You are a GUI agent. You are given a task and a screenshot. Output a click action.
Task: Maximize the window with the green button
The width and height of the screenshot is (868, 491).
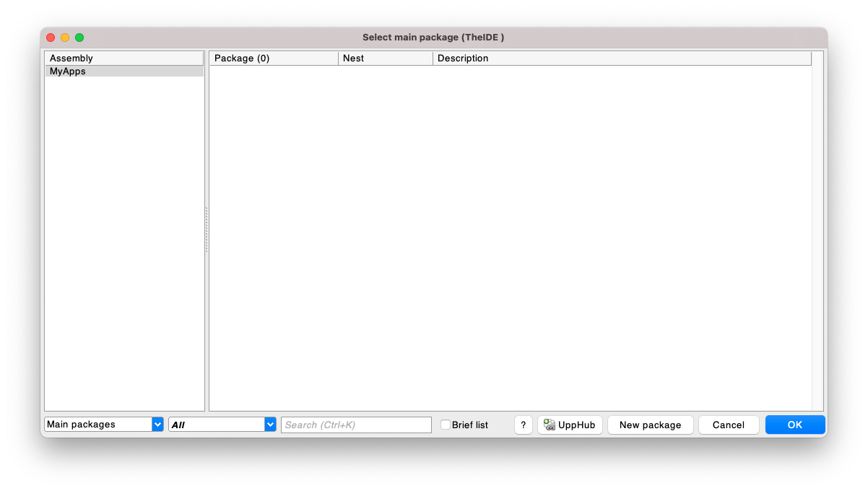(79, 38)
